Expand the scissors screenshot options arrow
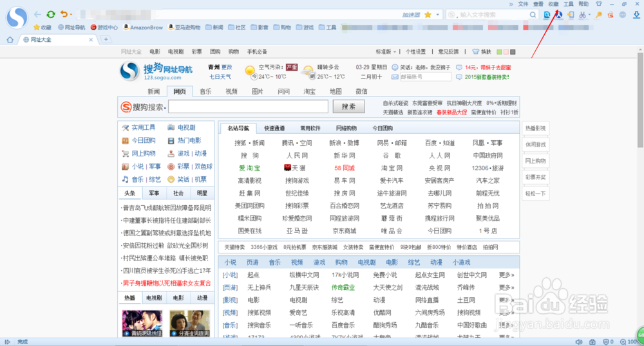This screenshot has height=346, width=644. [x=589, y=15]
